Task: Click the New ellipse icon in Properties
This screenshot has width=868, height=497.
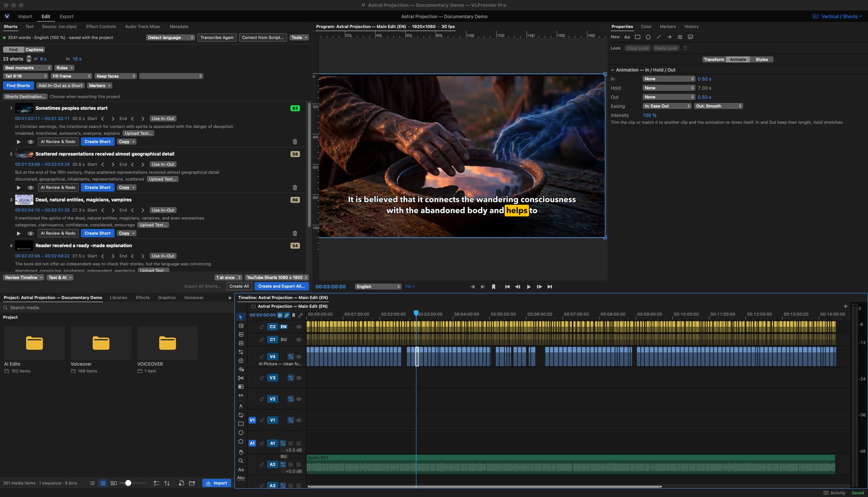Action: point(648,37)
